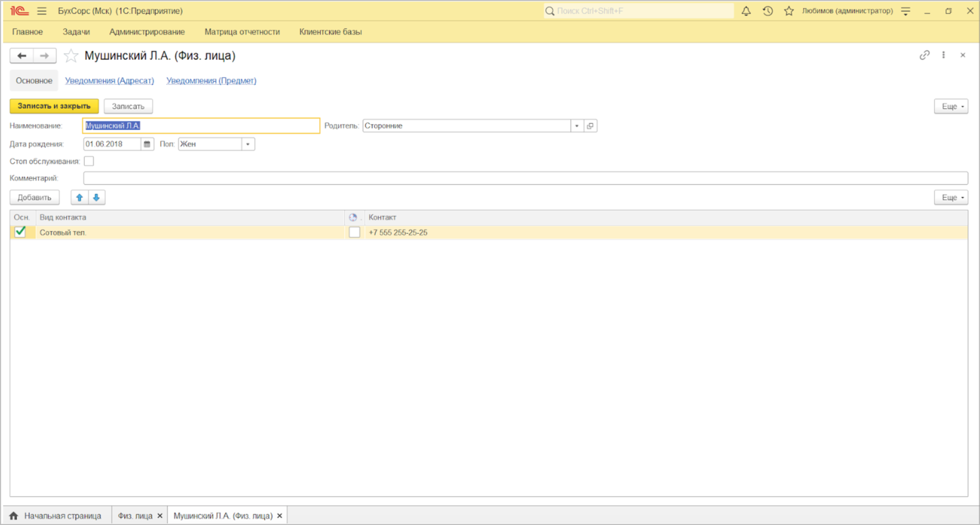Viewport: 980px width, 525px height.
Task: Open the history clock icon
Action: tap(768, 11)
